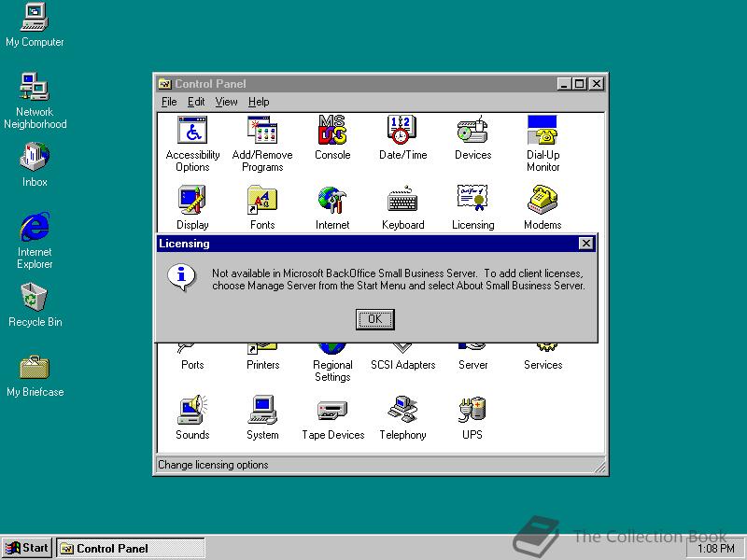Close the Licensing dialog

586,244
